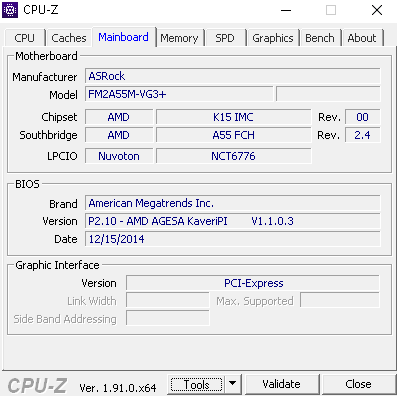Minimize the CPU-Z window
This screenshot has width=397, height=396.
(x=286, y=10)
